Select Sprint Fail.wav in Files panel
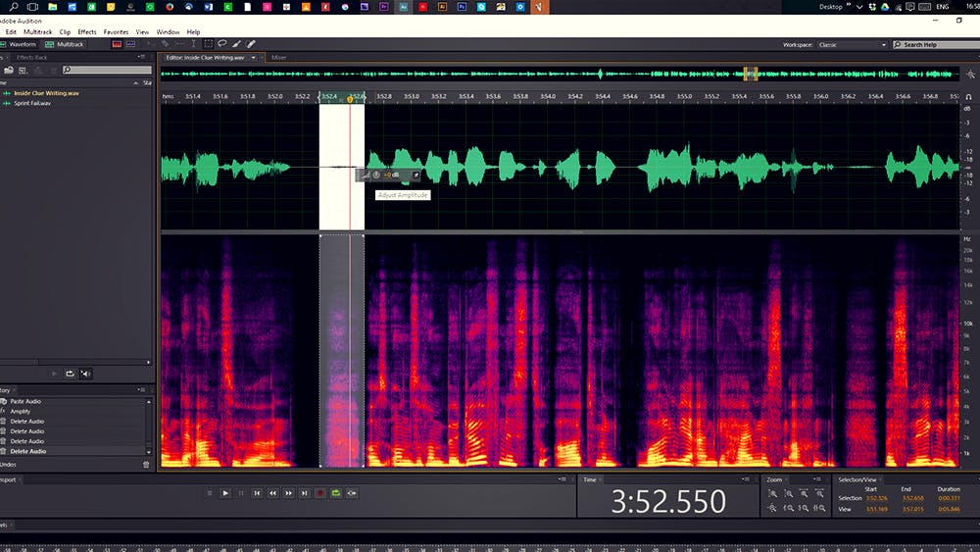The height and width of the screenshot is (552, 980). tap(32, 103)
